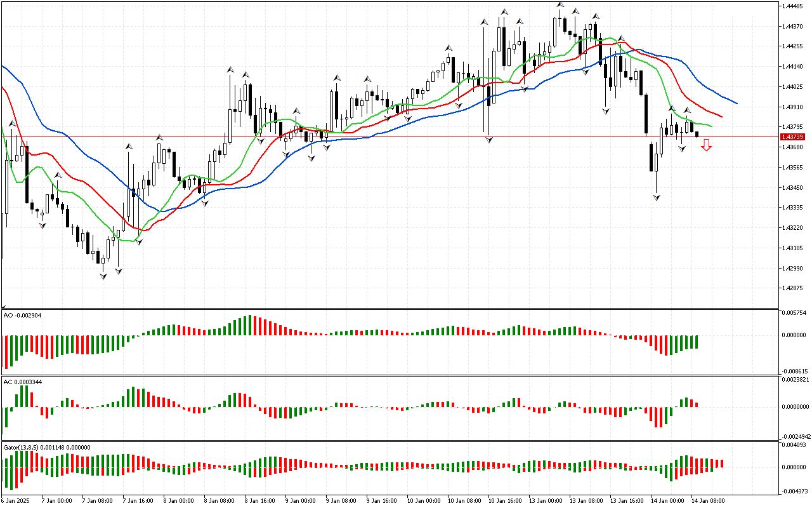Click the AO scale value -0.008615

tap(794, 371)
